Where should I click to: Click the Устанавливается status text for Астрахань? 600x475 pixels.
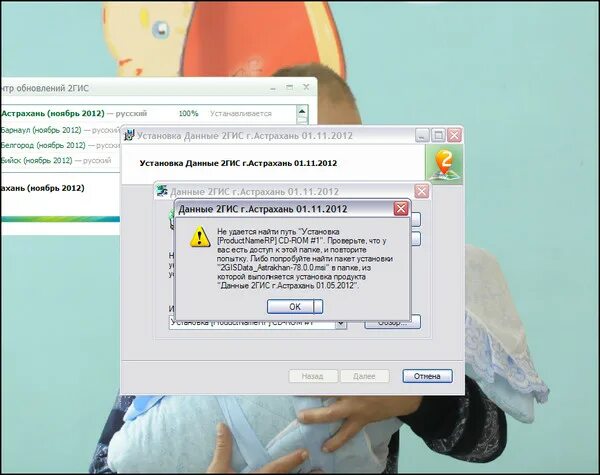(x=241, y=114)
